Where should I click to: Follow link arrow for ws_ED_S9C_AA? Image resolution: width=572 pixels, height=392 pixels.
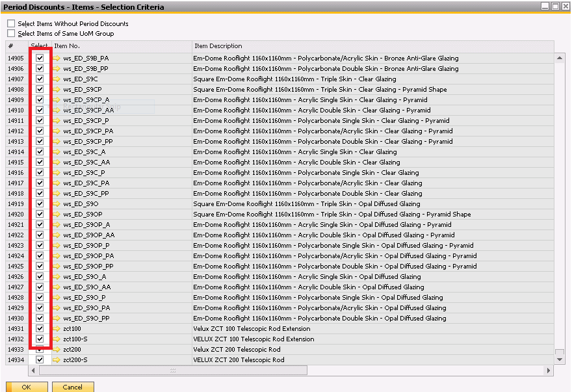point(57,162)
